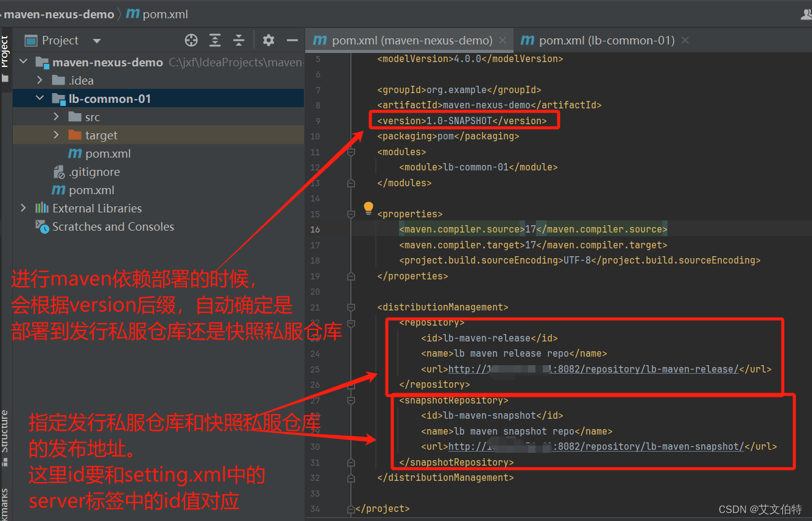812x521 pixels.
Task: Click the closing project tag
Action: (383, 509)
